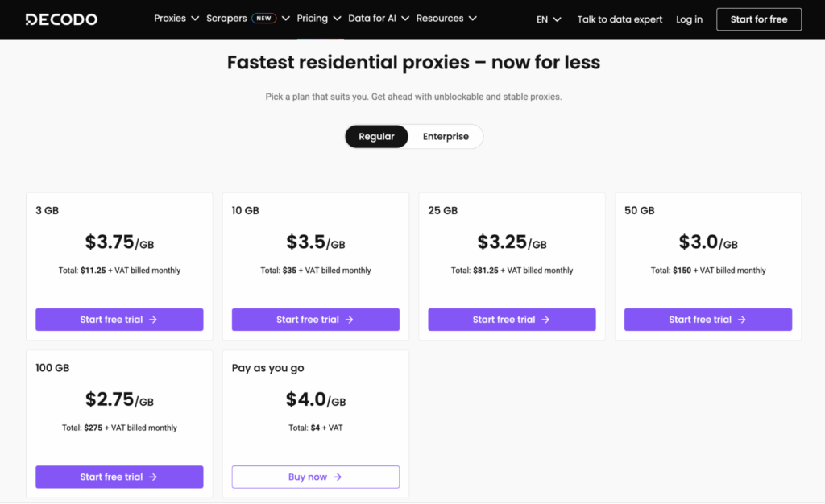Expand the Data for AI dropdown
Screen dimensions: 825x504
click(373, 18)
